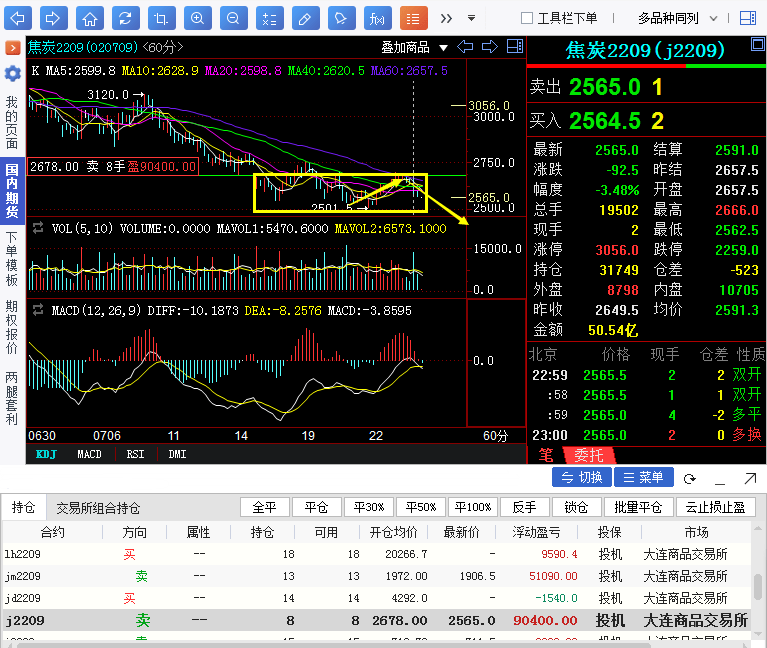Enable the 工具栏下单 checkbox
The width and height of the screenshot is (767, 648).
pos(527,18)
